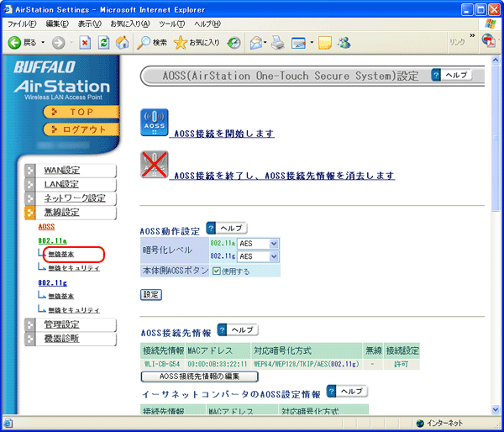Viewport: 504px width, 432px height.
Task: Click the Print icon
Action: (x=278, y=43)
